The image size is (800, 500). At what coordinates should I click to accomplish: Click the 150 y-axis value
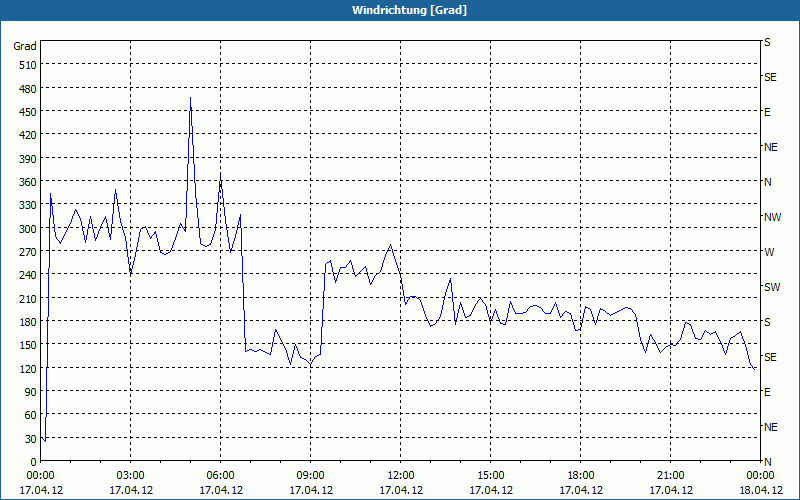(x=28, y=345)
